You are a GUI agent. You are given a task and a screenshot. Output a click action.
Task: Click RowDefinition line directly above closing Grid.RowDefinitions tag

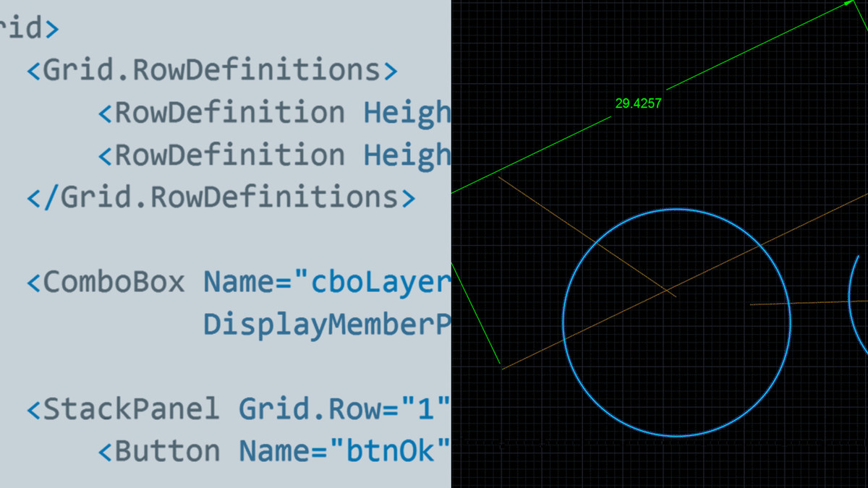pos(274,155)
